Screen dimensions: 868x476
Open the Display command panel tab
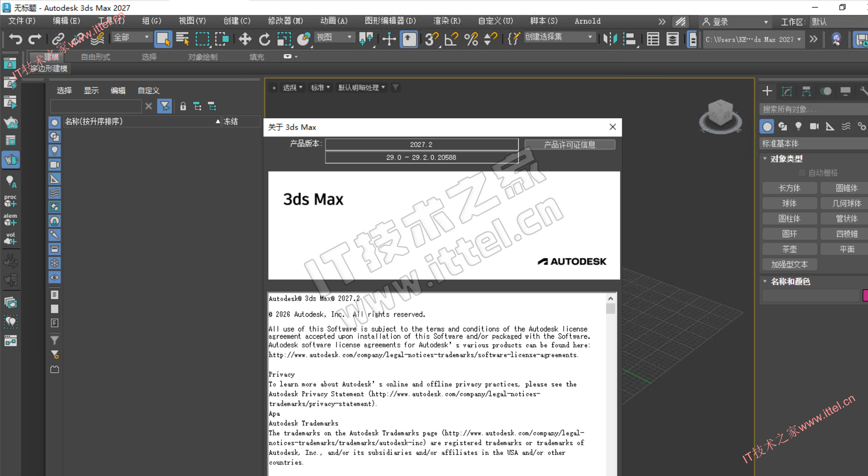pos(846,91)
